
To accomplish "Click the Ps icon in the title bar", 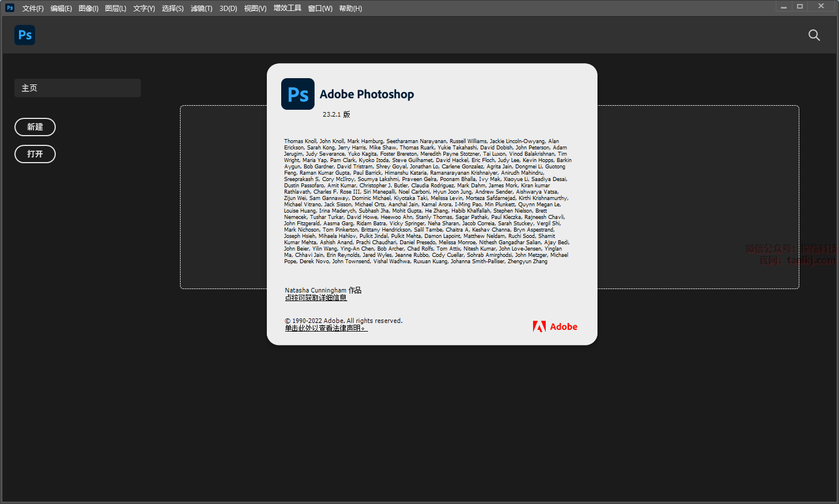I will click(10, 8).
